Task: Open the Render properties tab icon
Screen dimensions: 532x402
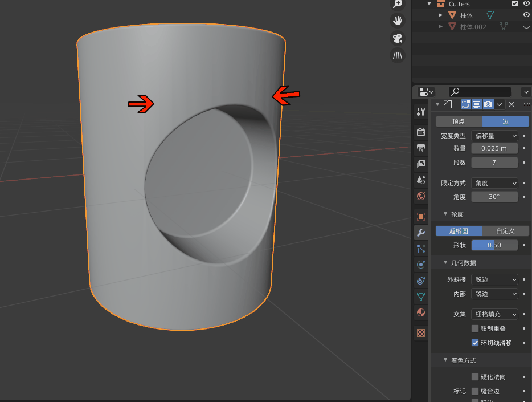Action: pos(421,132)
